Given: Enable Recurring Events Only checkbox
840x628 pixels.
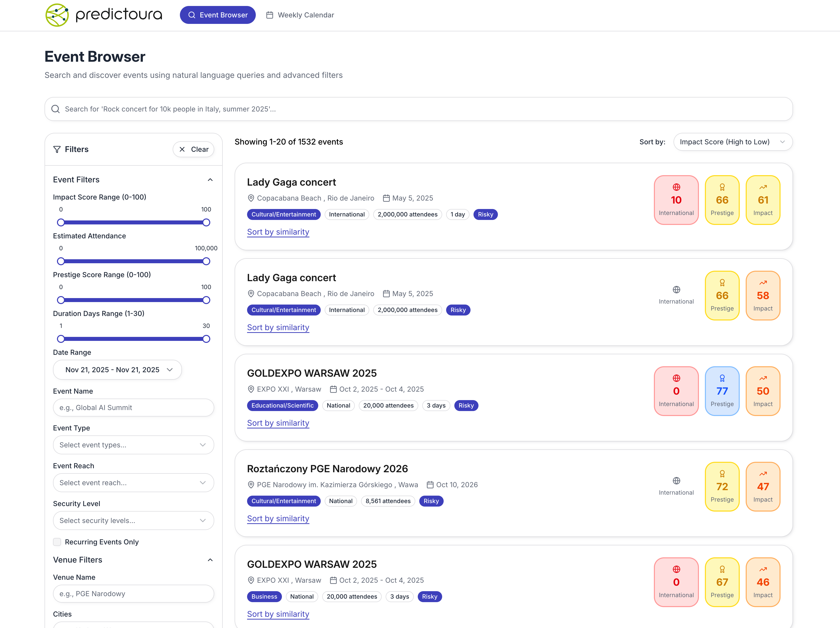Looking at the screenshot, I should (57, 542).
